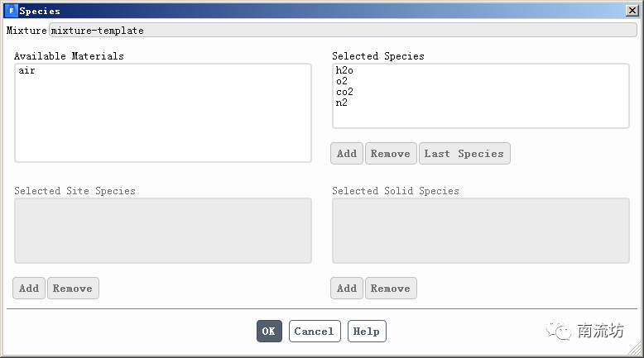Confirm the dialog with OK
The image size is (644, 358).
pyautogui.click(x=269, y=332)
